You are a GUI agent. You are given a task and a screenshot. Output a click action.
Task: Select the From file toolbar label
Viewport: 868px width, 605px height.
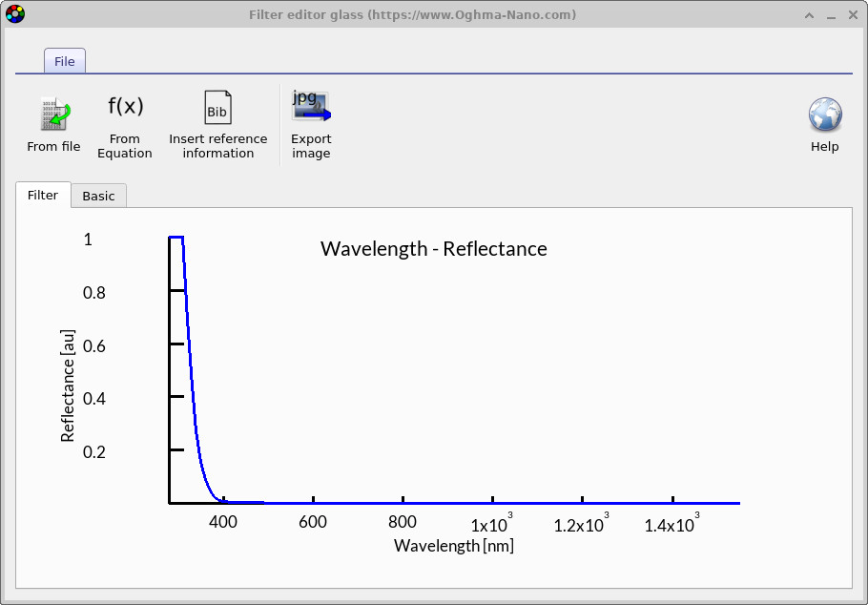(53, 146)
